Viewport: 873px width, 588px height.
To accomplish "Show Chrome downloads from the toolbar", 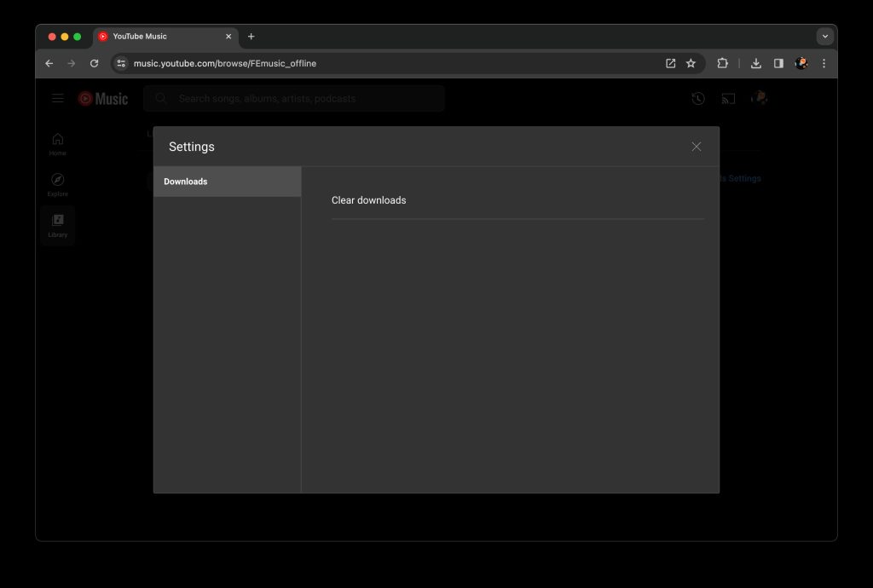I will point(755,63).
